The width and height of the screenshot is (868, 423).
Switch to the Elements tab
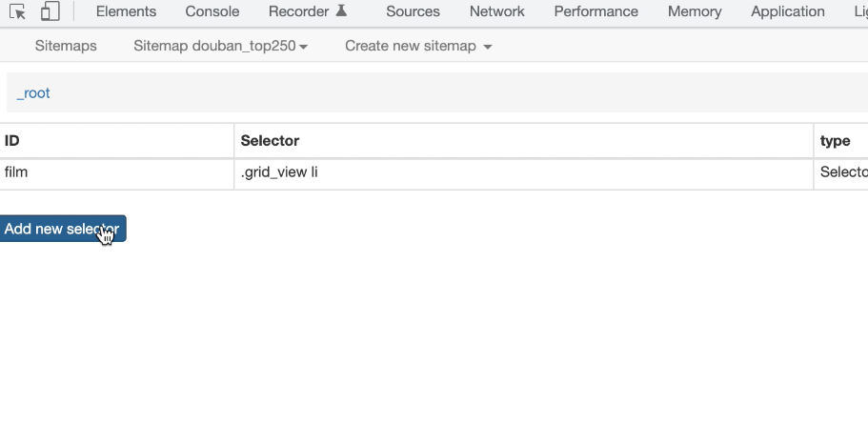(126, 11)
